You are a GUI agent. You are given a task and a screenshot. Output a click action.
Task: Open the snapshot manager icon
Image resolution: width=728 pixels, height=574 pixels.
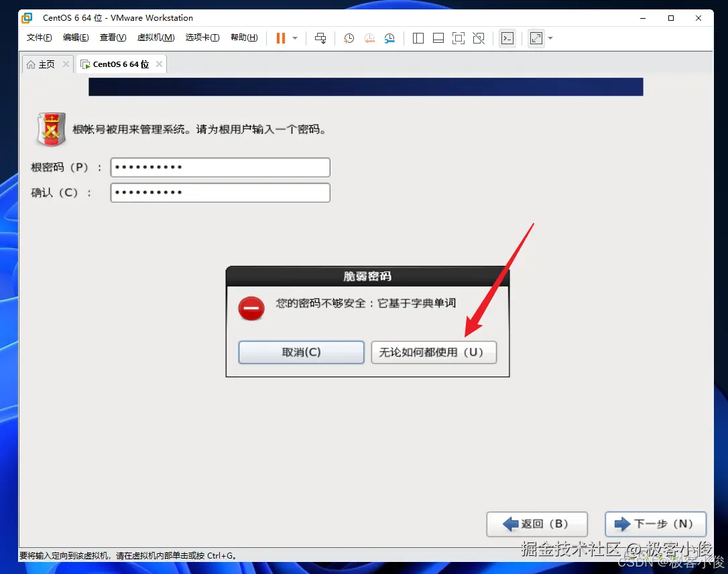pyautogui.click(x=389, y=38)
